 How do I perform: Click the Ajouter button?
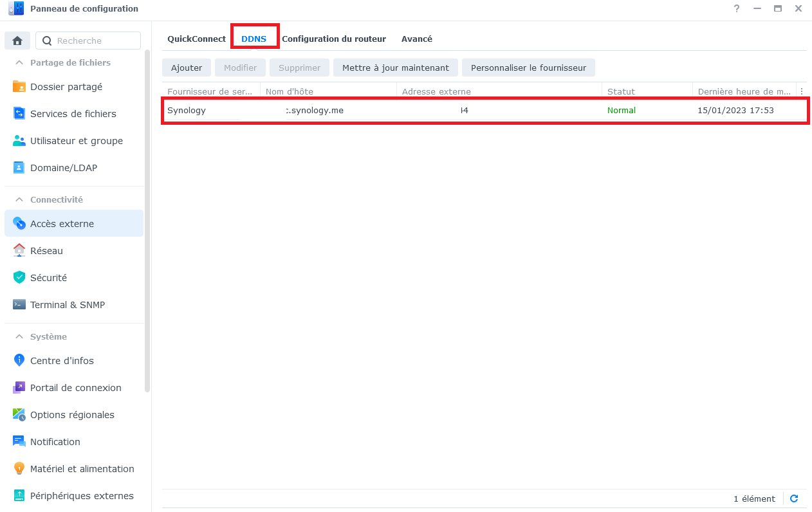coord(187,68)
